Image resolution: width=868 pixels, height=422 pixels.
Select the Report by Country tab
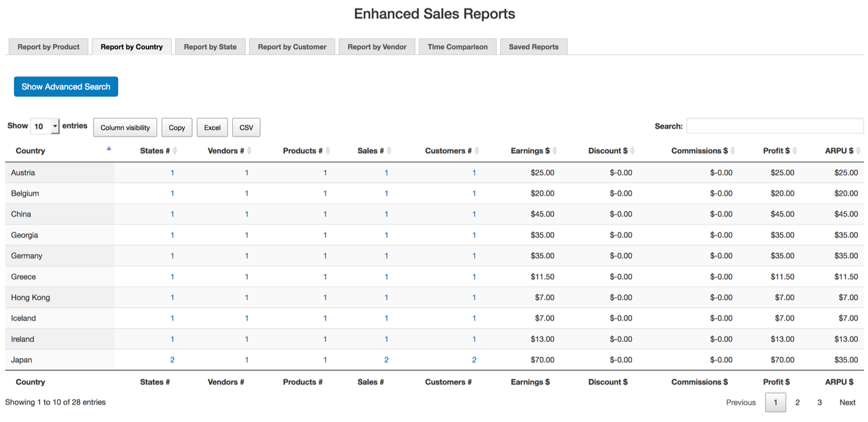point(131,47)
